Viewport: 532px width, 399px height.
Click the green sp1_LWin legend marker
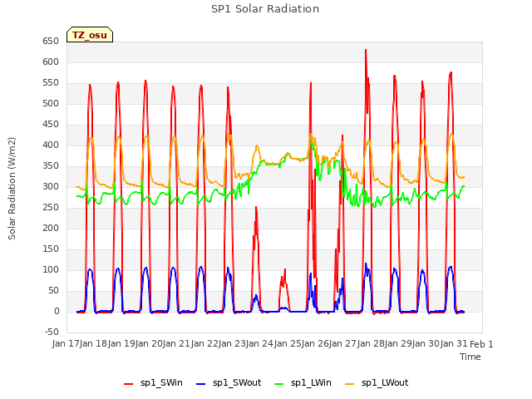279,384
